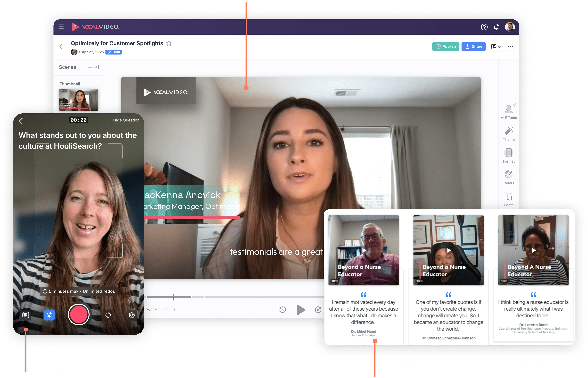Click the quote "One of my favorite quotes"
Screen dimensions: 588x378
tap(448, 316)
